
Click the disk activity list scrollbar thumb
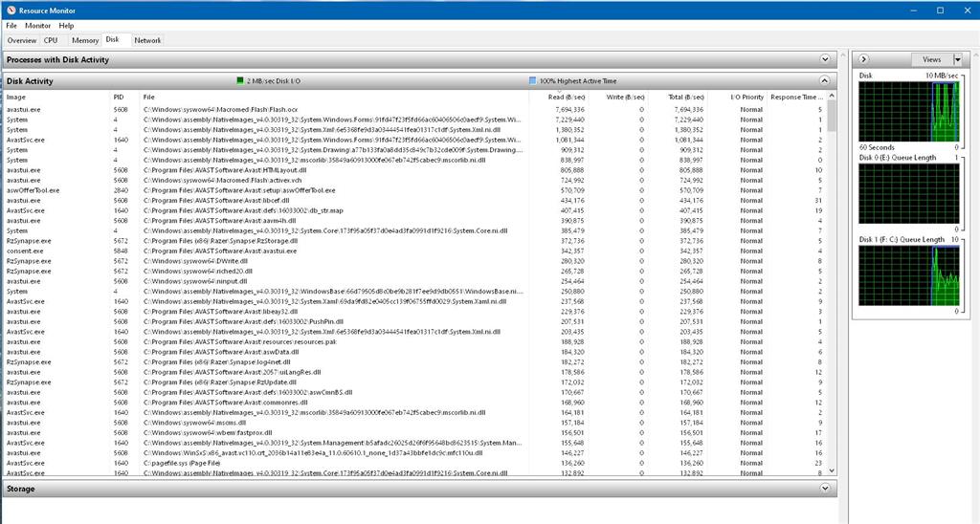coord(832,116)
